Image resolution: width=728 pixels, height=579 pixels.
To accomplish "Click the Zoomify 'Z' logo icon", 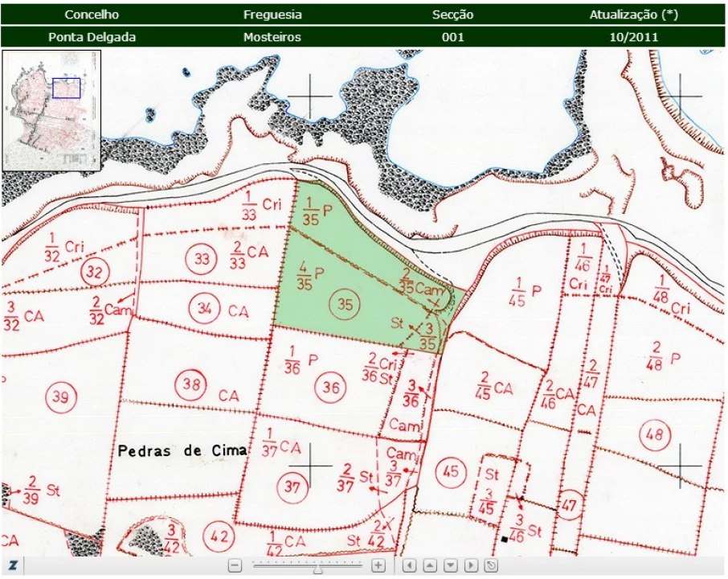I will pyautogui.click(x=13, y=565).
